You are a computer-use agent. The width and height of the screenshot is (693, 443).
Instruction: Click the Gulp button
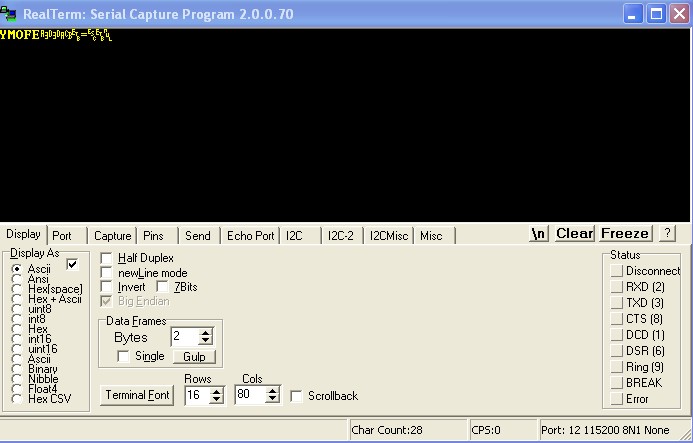194,356
